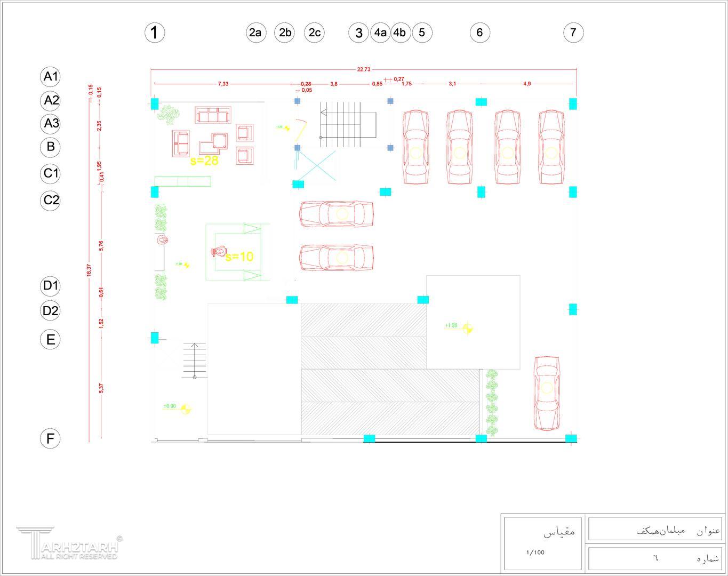Image resolution: width=728 pixels, height=576 pixels.
Task: Select the 18,37 overall height dimension
Action: (x=89, y=270)
